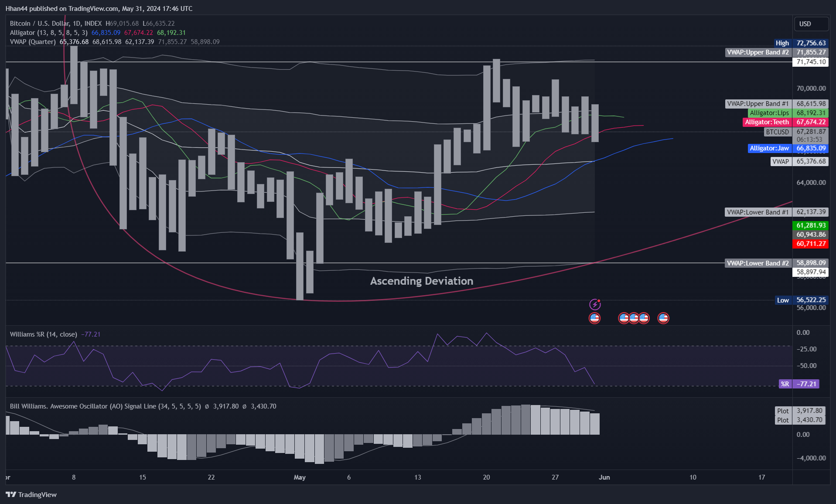Click the gray 60,943.86 price tag
Viewport: 836px width, 504px height.
(x=810, y=235)
